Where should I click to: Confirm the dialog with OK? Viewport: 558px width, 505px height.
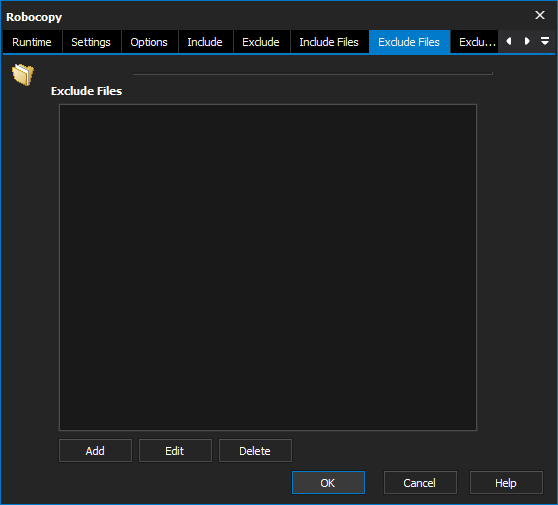[328, 483]
